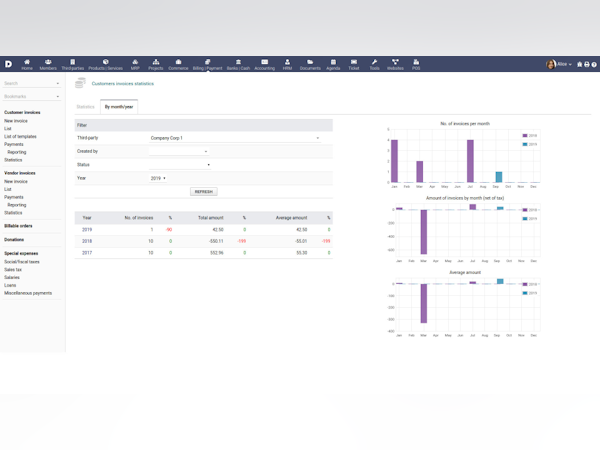Click the REFRESH button
The height and width of the screenshot is (450, 600).
204,192
